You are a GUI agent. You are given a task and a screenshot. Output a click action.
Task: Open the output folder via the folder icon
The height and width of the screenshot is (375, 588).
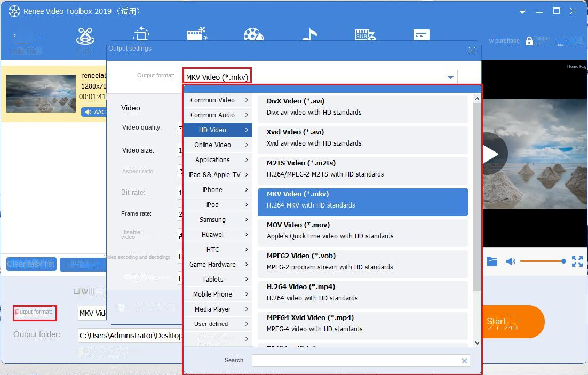point(491,261)
